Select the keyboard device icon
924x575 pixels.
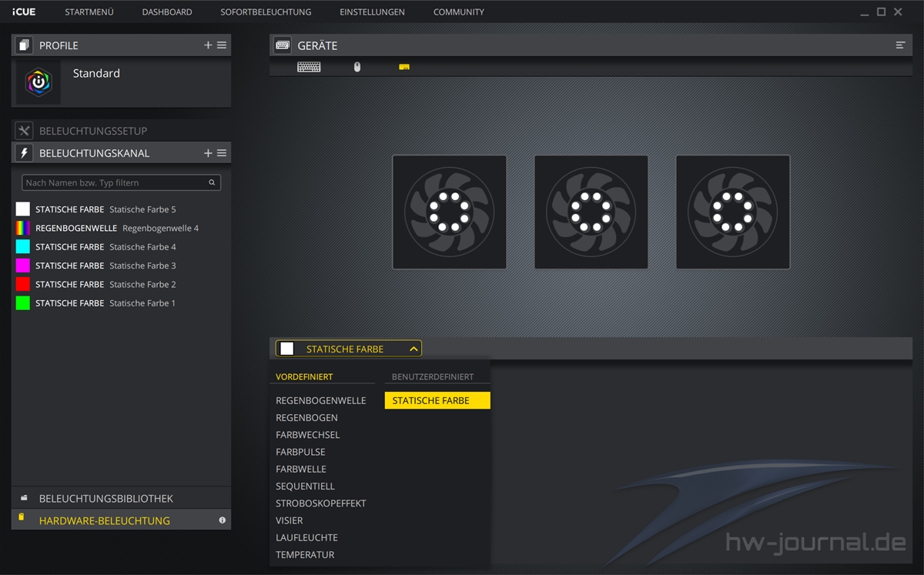coord(309,67)
